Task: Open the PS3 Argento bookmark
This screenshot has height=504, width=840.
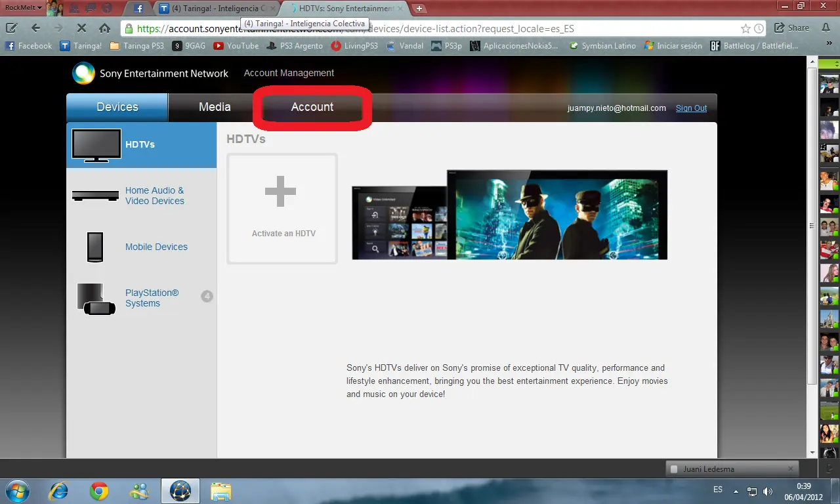Action: [x=295, y=46]
